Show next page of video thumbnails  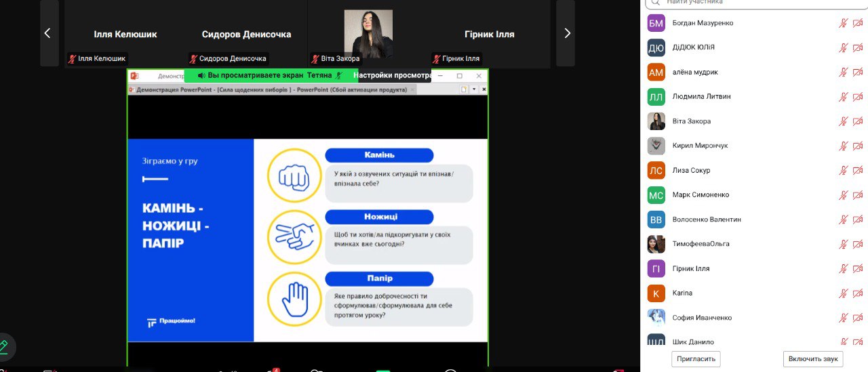567,33
